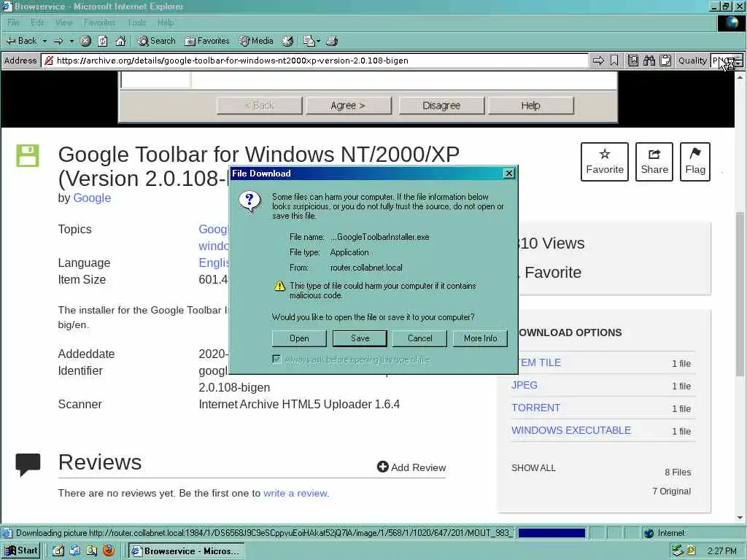The width and height of the screenshot is (747, 560).
Task: Click the binoculars find icon
Action: coord(649,61)
